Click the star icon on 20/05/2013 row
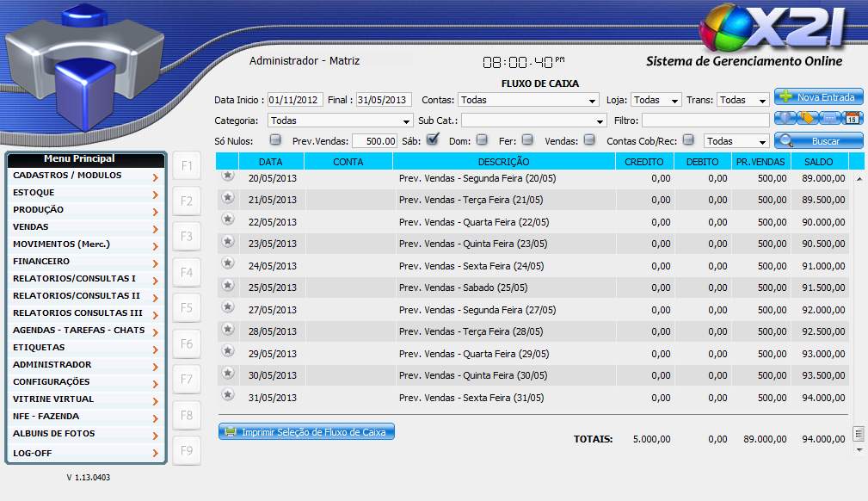Viewport: 868px width, 501px height. pos(228,176)
